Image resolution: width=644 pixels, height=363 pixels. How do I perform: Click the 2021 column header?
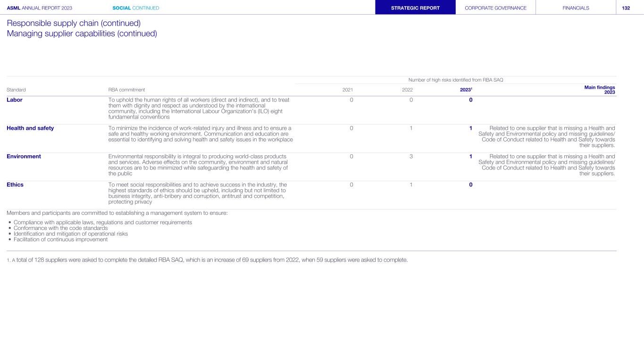pos(347,90)
